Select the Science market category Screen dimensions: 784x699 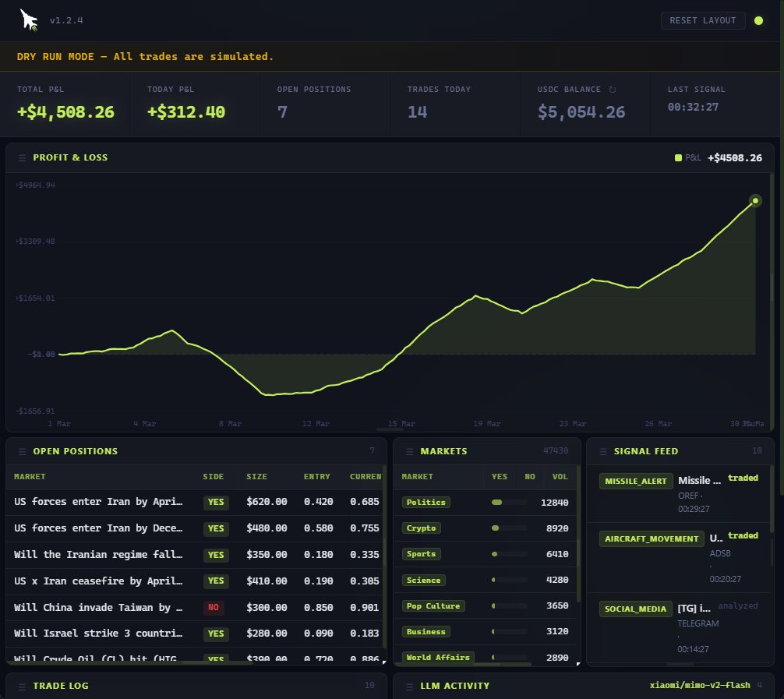pos(423,580)
